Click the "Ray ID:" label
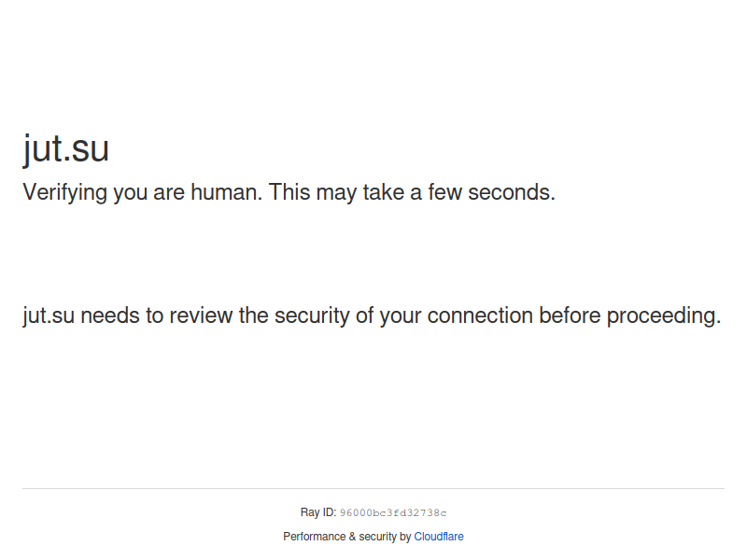 318,512
